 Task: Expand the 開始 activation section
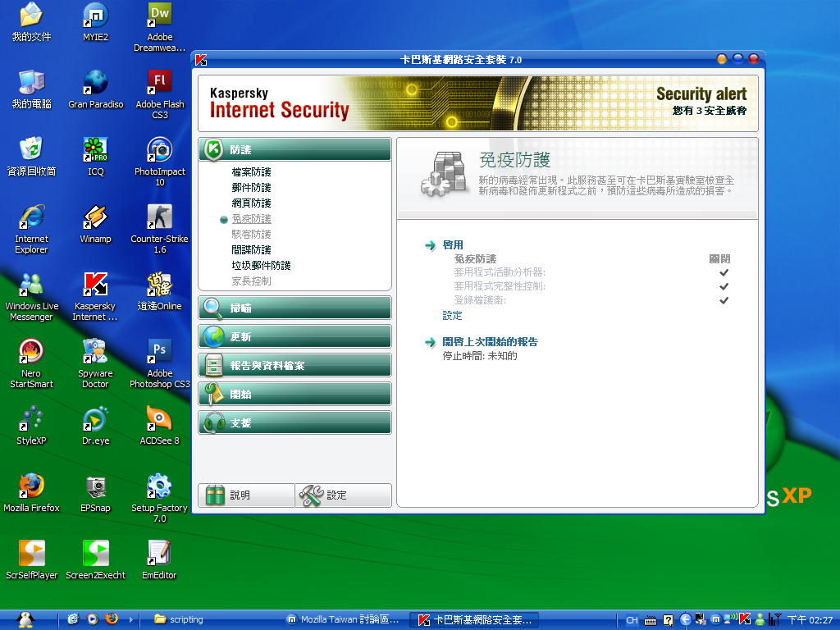click(294, 395)
